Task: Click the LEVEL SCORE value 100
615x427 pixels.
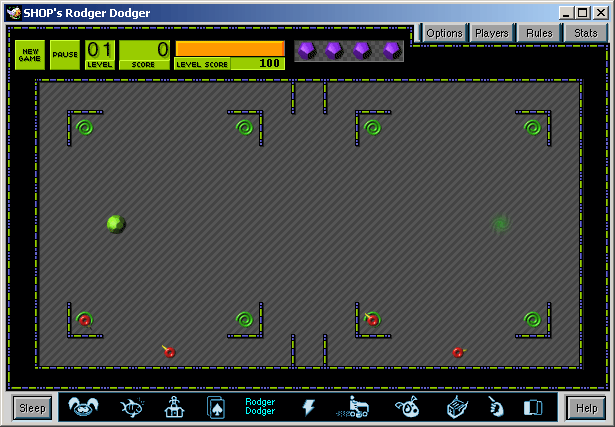Action: pyautogui.click(x=269, y=63)
